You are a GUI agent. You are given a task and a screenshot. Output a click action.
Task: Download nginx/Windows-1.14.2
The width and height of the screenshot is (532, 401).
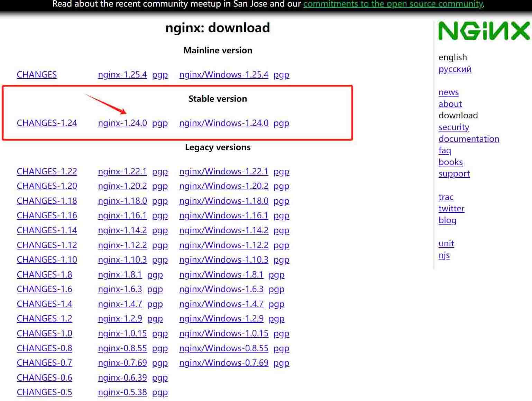(x=224, y=230)
